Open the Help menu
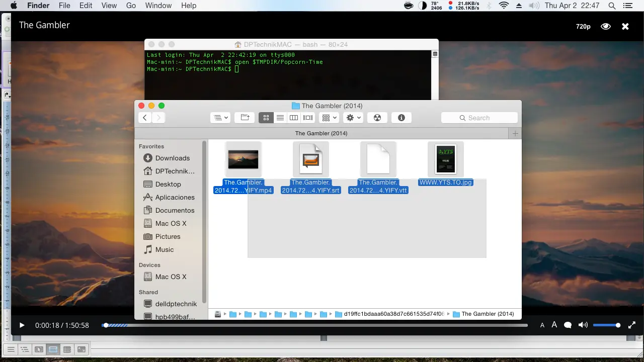644x362 pixels. tap(189, 6)
